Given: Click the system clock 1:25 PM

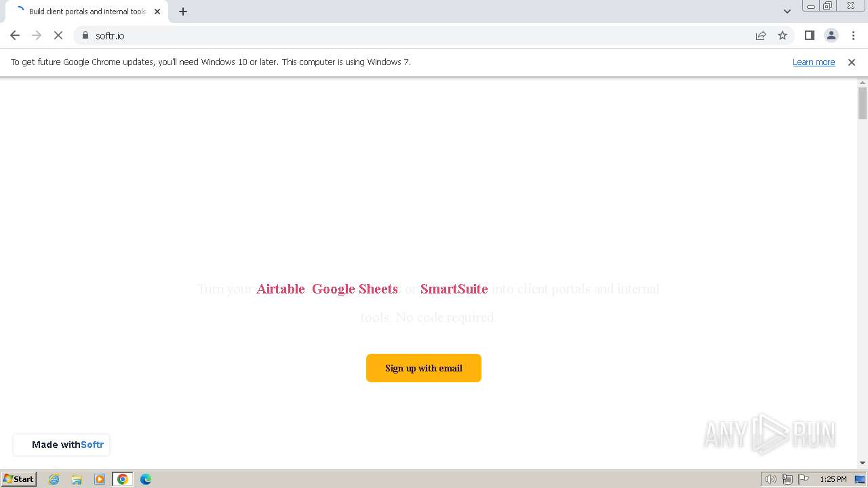Looking at the screenshot, I should [x=833, y=479].
